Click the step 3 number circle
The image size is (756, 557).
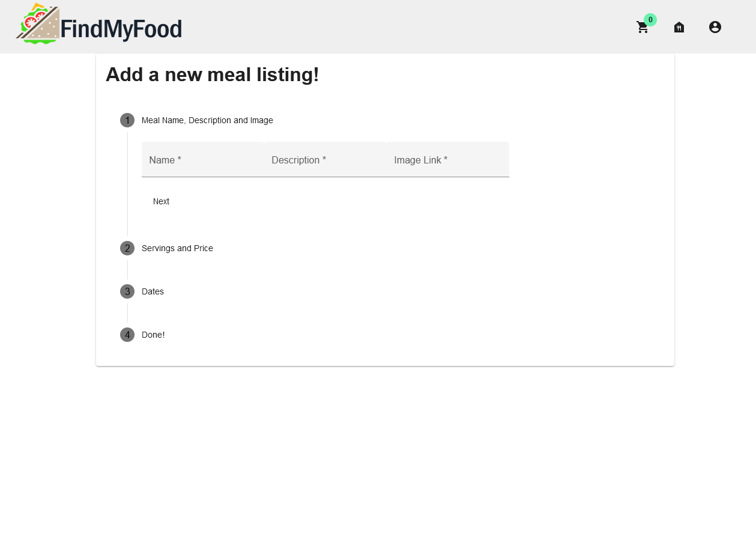coord(127,291)
